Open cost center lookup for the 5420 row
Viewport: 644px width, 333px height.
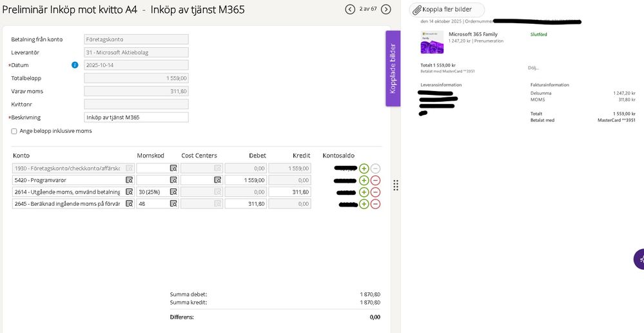pyautogui.click(x=217, y=180)
